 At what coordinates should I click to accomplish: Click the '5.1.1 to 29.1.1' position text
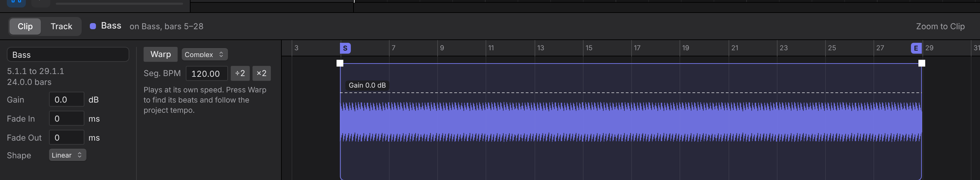(x=35, y=71)
